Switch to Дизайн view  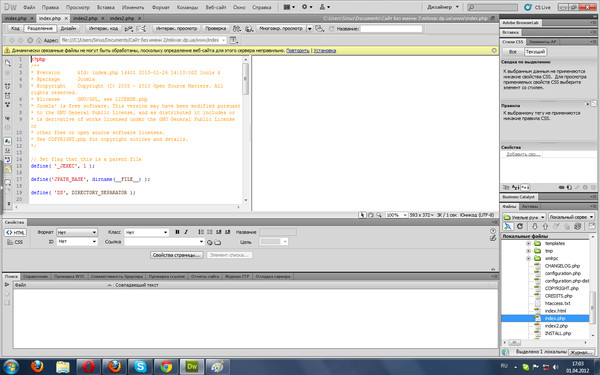click(x=68, y=28)
